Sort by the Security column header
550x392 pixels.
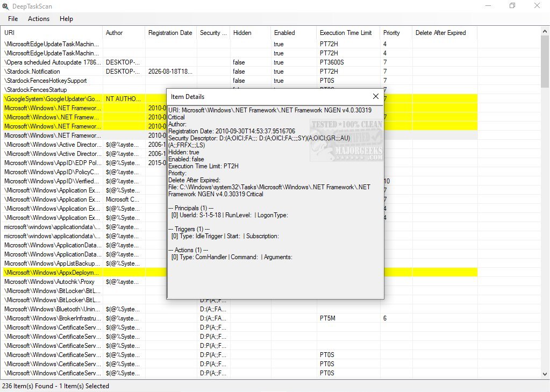tap(213, 33)
